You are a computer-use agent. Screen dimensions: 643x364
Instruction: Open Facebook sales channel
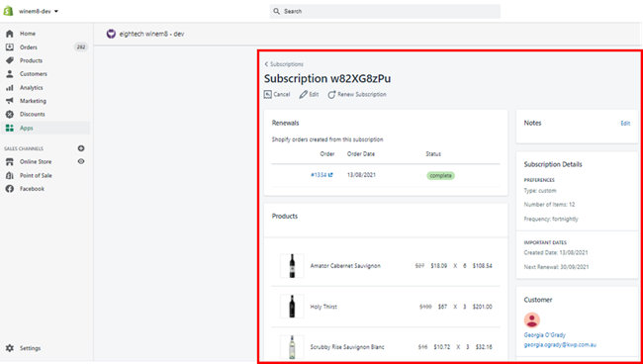32,189
